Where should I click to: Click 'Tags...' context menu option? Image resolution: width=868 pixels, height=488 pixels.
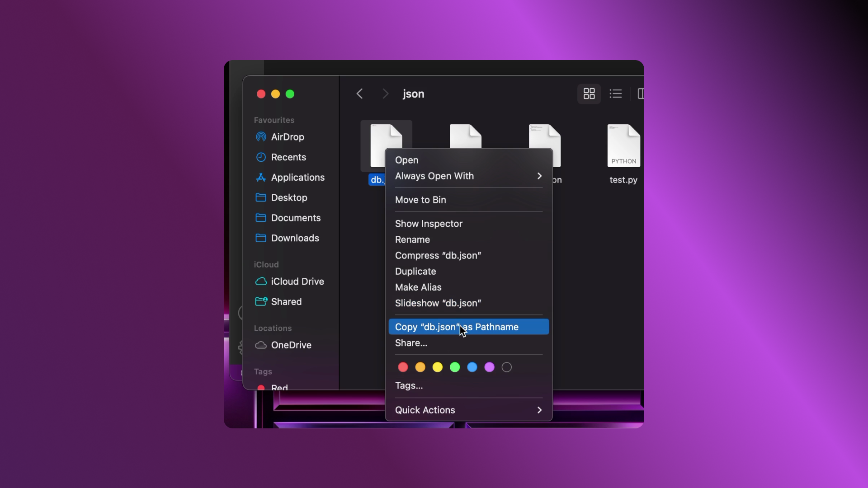tap(409, 385)
